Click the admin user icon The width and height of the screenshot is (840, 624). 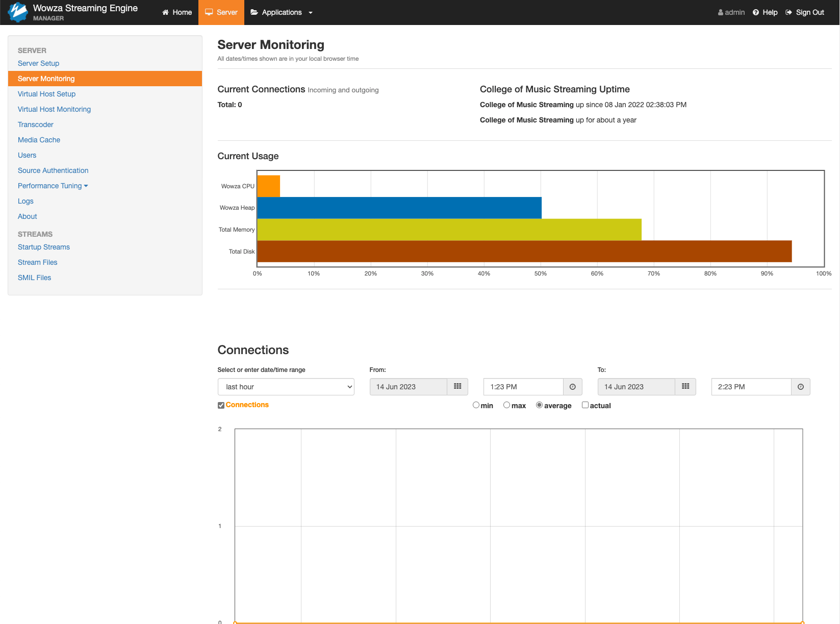(x=721, y=12)
